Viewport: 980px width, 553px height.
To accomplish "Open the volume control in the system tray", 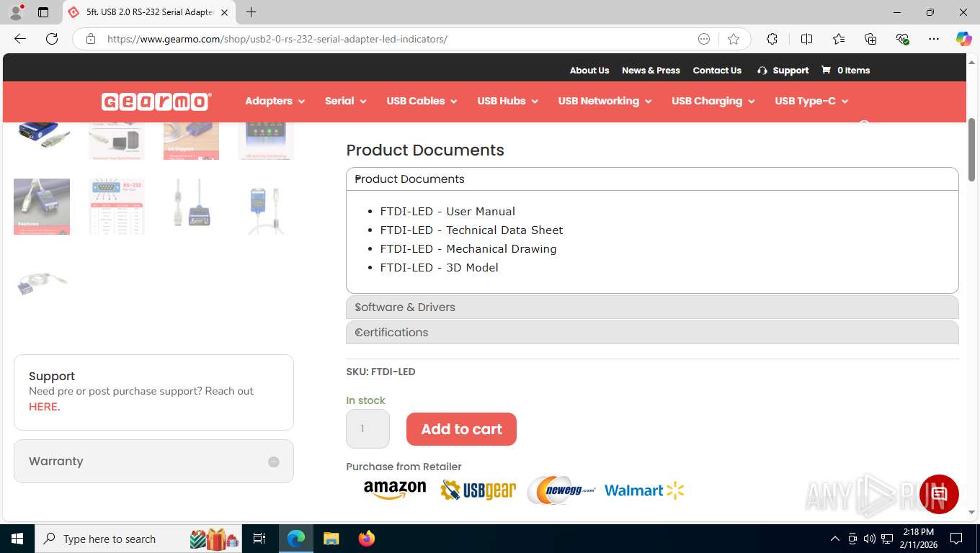I will pyautogui.click(x=870, y=539).
